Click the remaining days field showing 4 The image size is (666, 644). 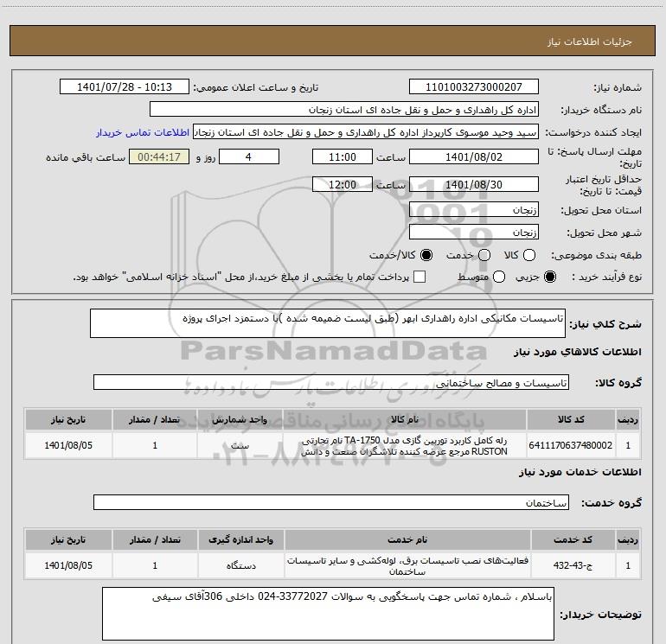pyautogui.click(x=248, y=157)
